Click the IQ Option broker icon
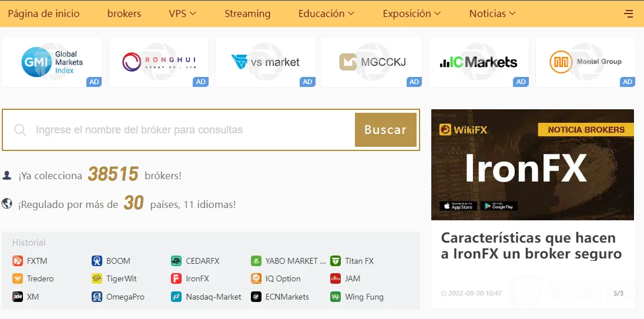 (256, 279)
